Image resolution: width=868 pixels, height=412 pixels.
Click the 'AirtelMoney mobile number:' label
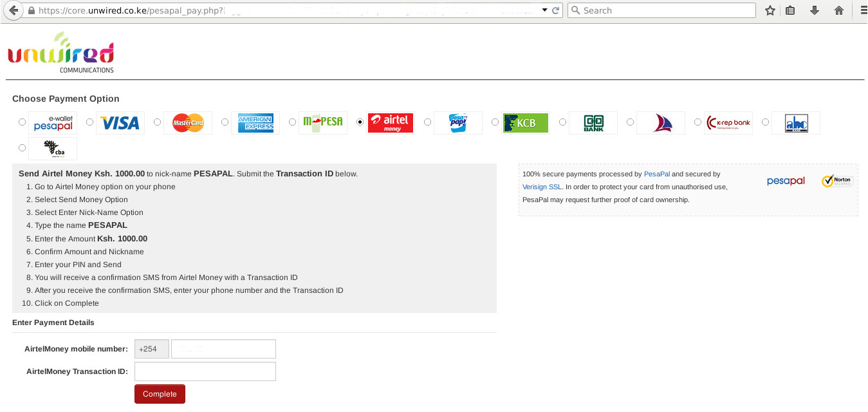76,349
